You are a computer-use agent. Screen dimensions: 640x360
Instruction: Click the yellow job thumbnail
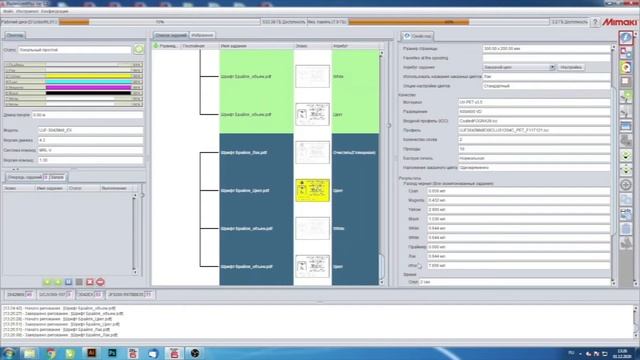point(313,190)
